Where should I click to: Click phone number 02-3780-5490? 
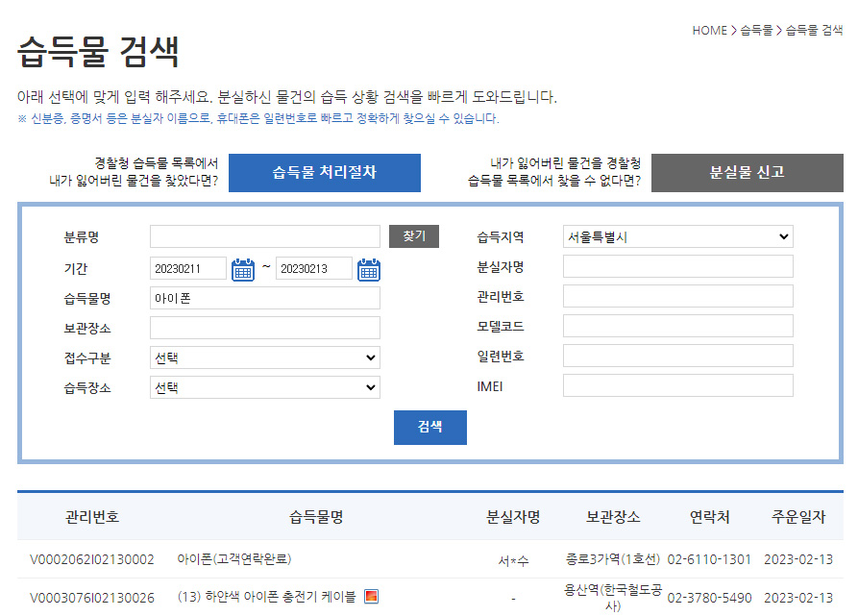click(x=709, y=598)
